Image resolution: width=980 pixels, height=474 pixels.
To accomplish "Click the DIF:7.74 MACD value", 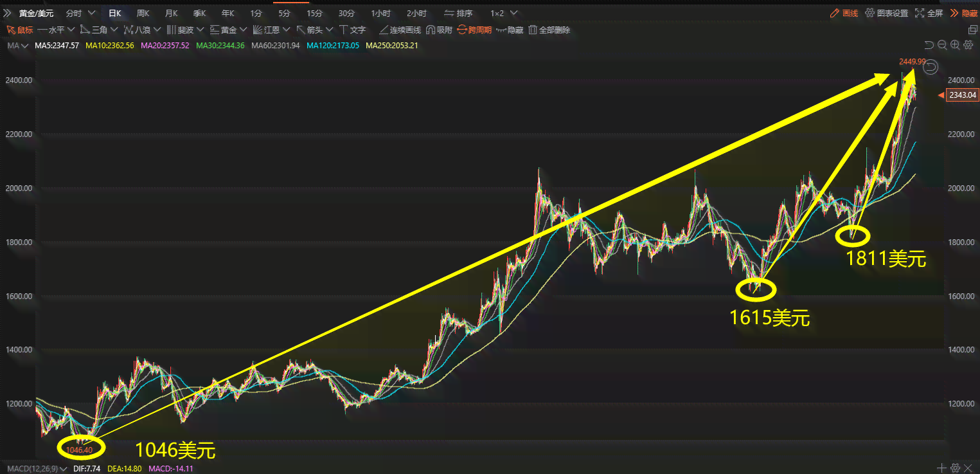I will (x=87, y=469).
